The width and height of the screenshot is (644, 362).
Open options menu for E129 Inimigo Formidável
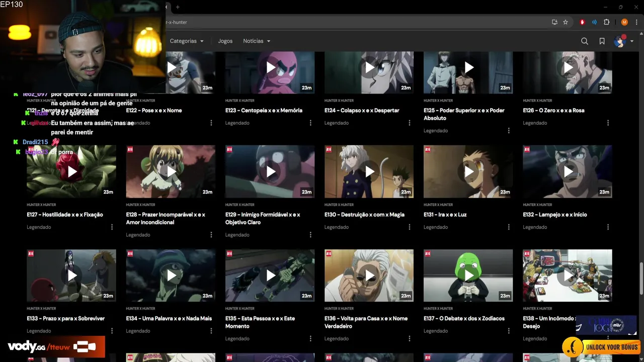pos(310,235)
